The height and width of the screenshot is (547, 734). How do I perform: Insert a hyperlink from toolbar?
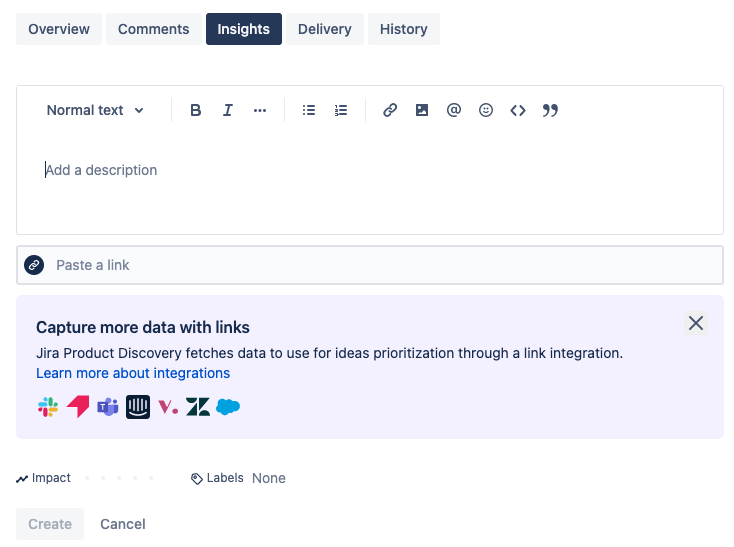(x=390, y=110)
